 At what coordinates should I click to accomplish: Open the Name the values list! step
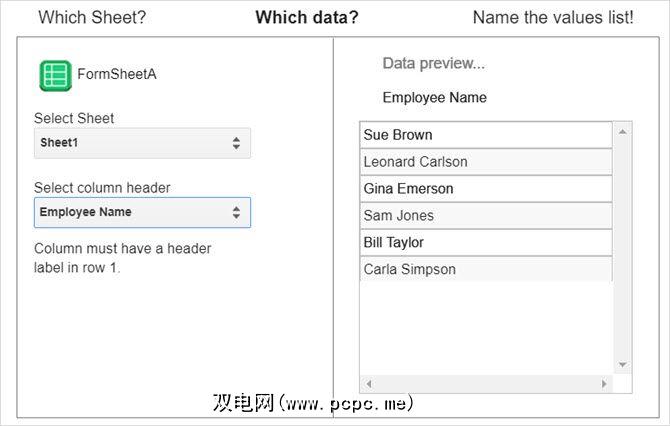point(553,18)
